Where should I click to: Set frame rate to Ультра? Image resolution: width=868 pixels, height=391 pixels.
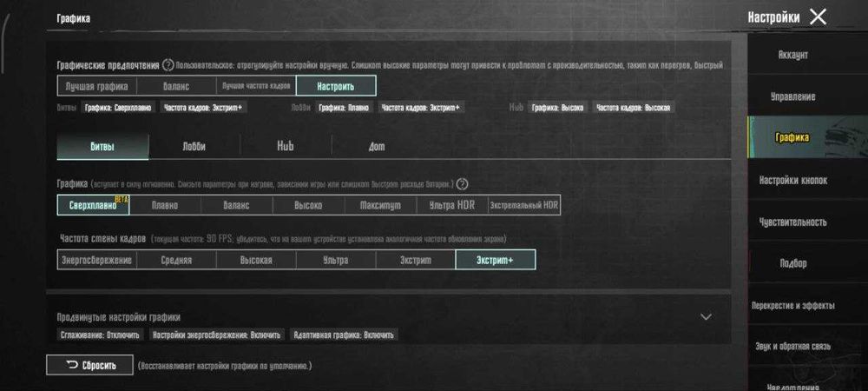[336, 260]
